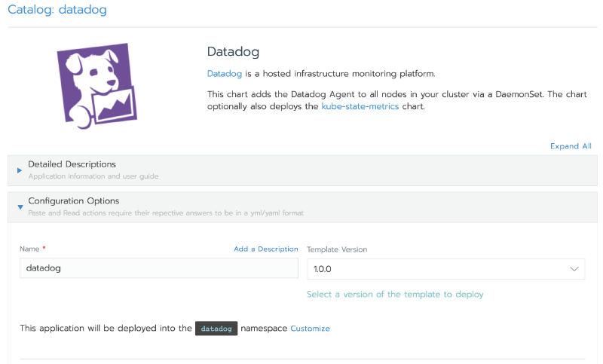The image size is (603, 364).
Task: Open the kube-state-metrics chart link
Action: coord(360,106)
